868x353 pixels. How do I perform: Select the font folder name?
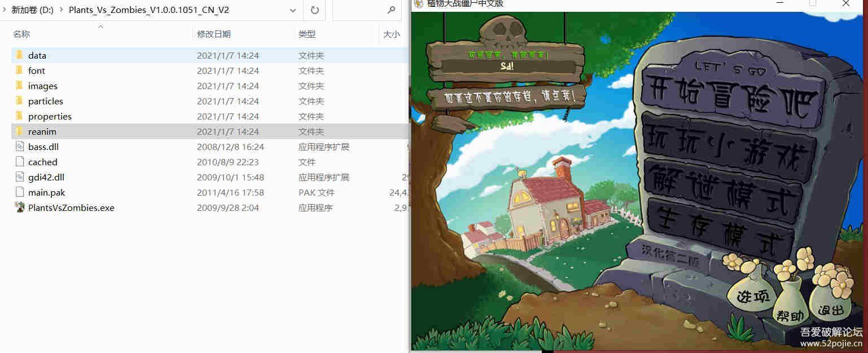tap(37, 70)
